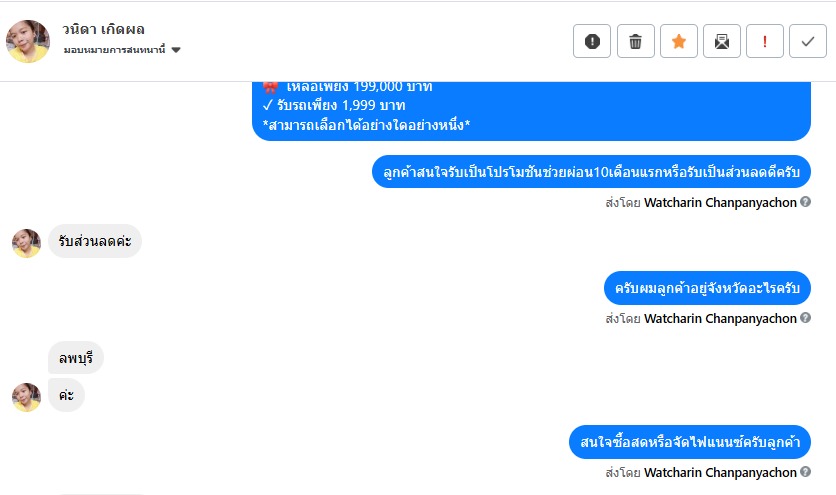Click the blue promotion question message bubble

click(x=591, y=172)
